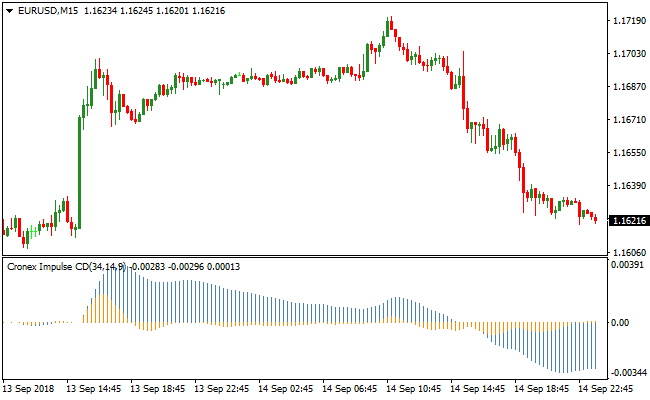The image size is (650, 400).
Task: Click the 14 Sep 02:45 time label
Action: tap(286, 389)
